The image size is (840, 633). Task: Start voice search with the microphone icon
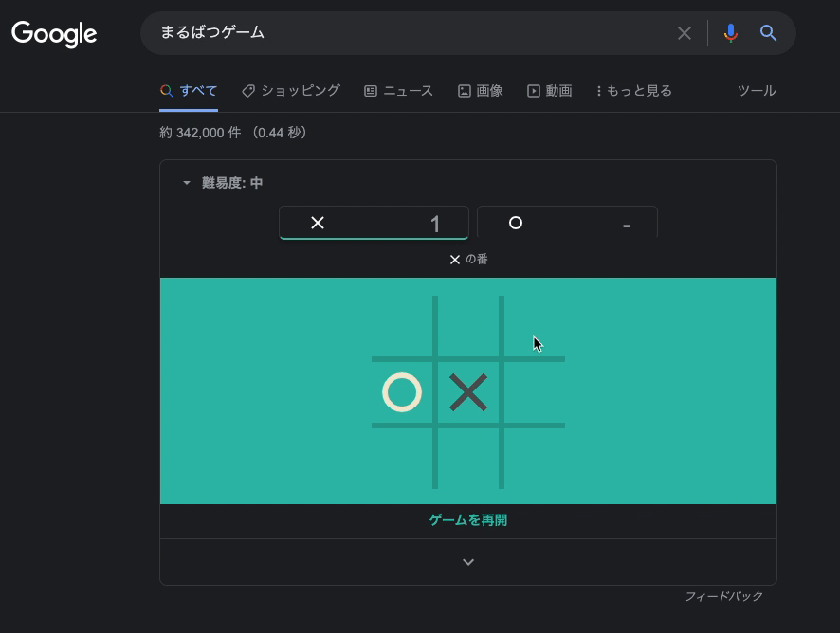(x=730, y=33)
